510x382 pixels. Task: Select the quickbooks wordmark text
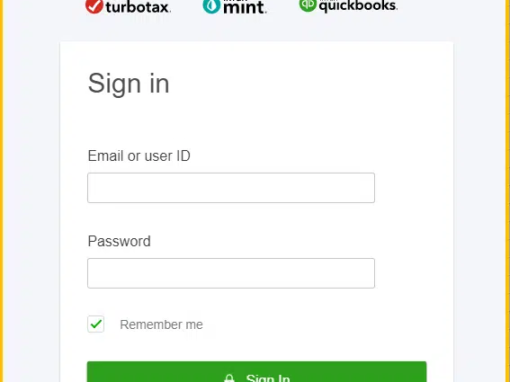(x=358, y=6)
